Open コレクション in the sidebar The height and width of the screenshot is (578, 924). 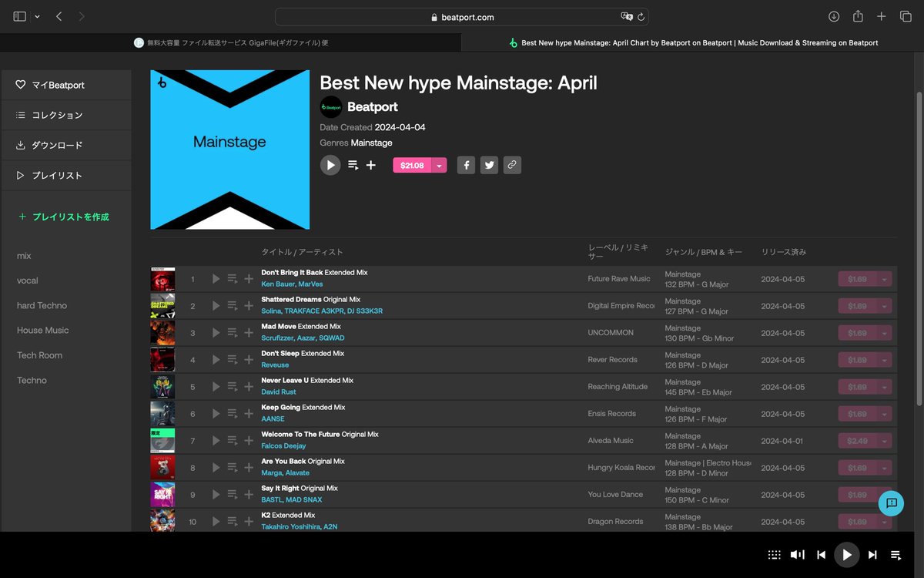[x=66, y=115]
